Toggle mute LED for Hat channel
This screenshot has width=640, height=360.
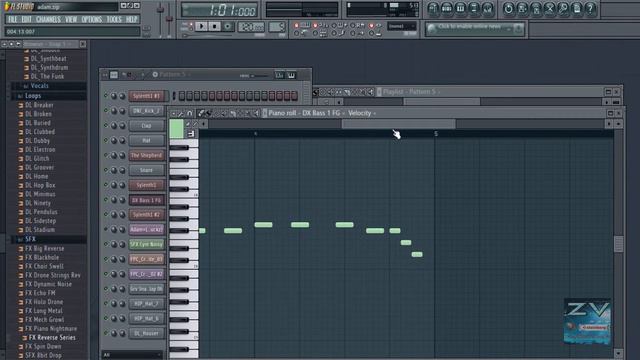point(106,140)
